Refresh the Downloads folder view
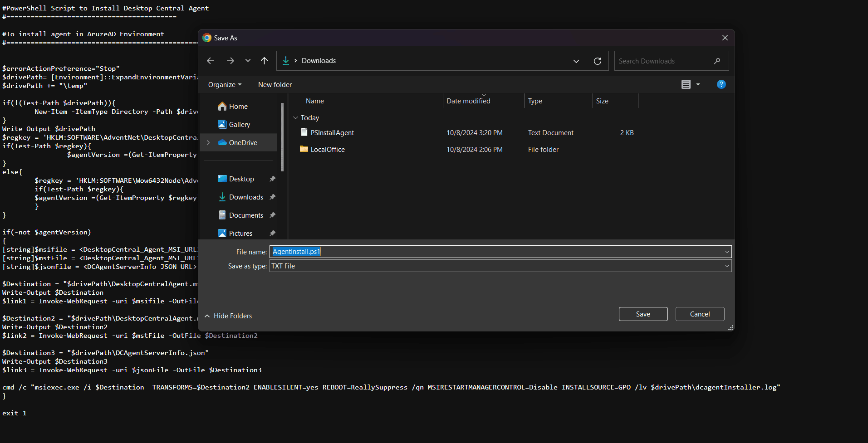This screenshot has height=443, width=868. click(x=598, y=61)
